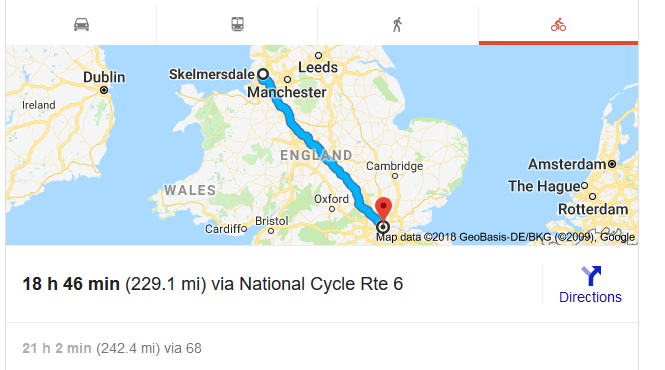Image resolution: width=665 pixels, height=370 pixels.
Task: Select the public transit mode tab
Action: (x=237, y=24)
